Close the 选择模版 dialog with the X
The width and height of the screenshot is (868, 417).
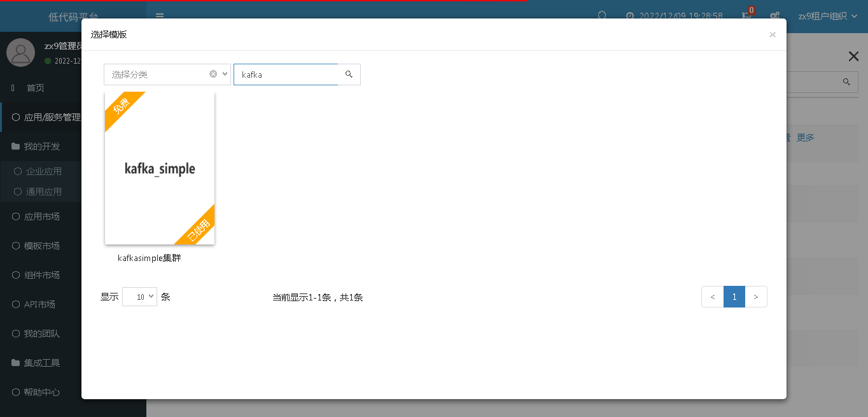pos(773,35)
